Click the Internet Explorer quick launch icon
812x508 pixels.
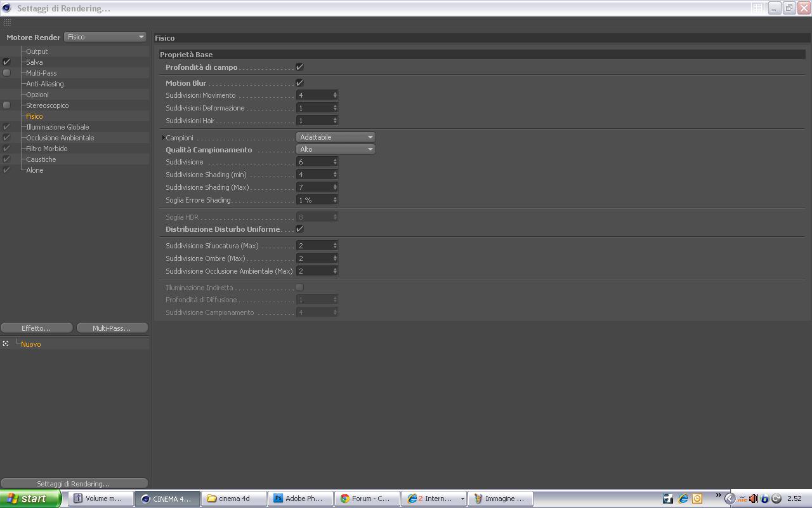683,498
